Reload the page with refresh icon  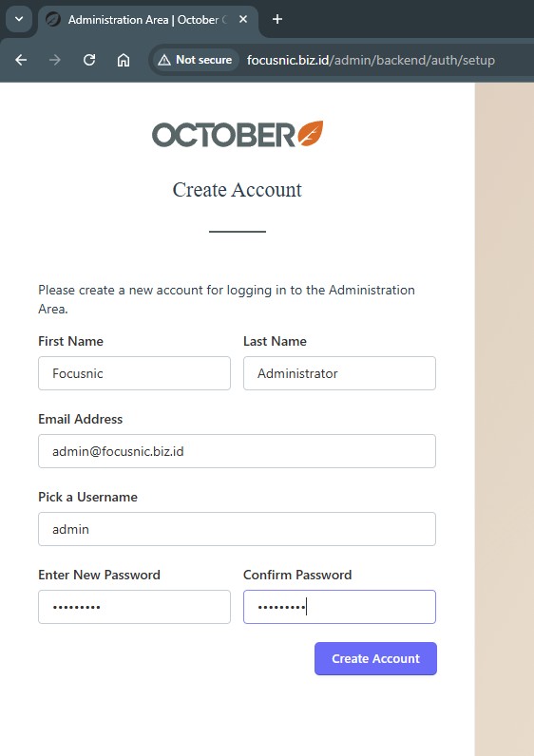click(89, 60)
